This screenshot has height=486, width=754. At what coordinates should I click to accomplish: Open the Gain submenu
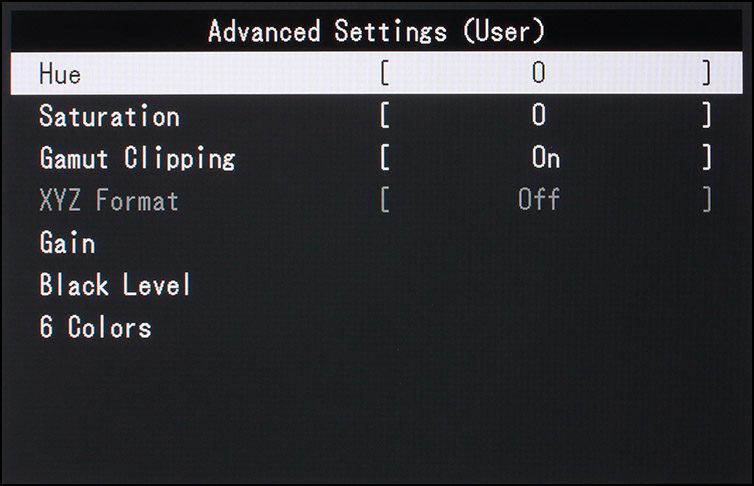click(x=67, y=242)
